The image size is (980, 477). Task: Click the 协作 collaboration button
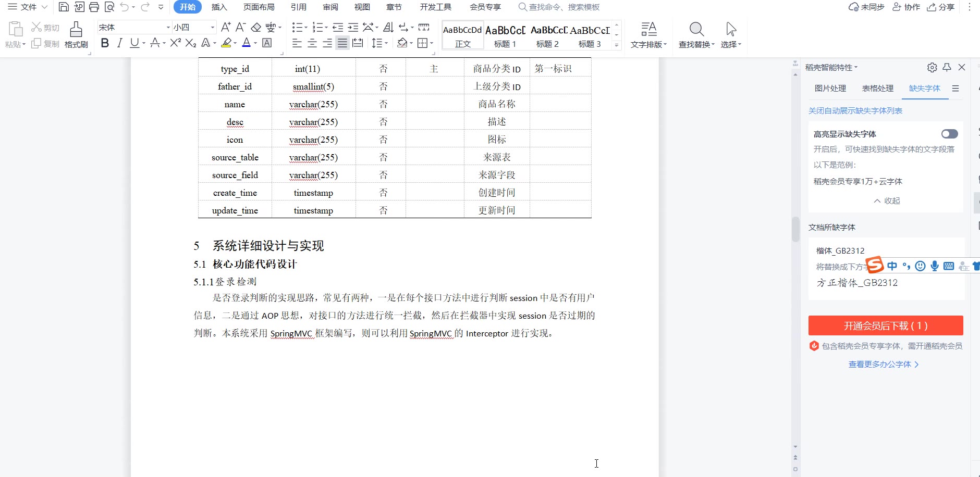coord(906,7)
